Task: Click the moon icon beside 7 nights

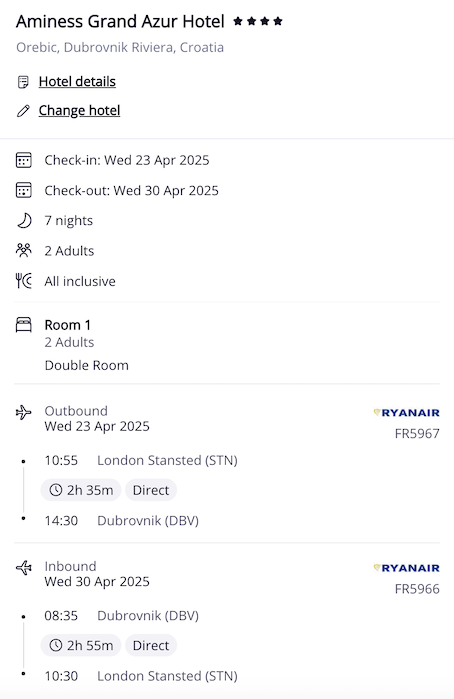Action: click(24, 220)
